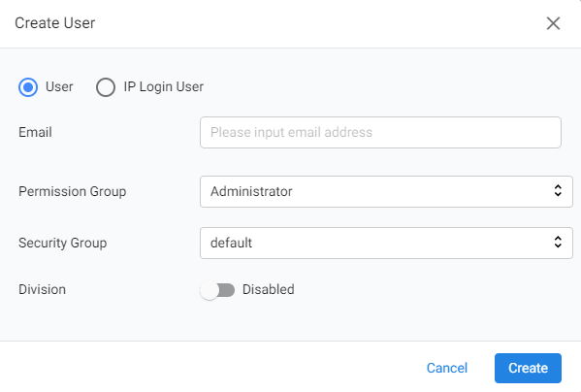This screenshot has height=392, width=581.
Task: Click the 'Create User' dialog title
Action: [x=55, y=23]
